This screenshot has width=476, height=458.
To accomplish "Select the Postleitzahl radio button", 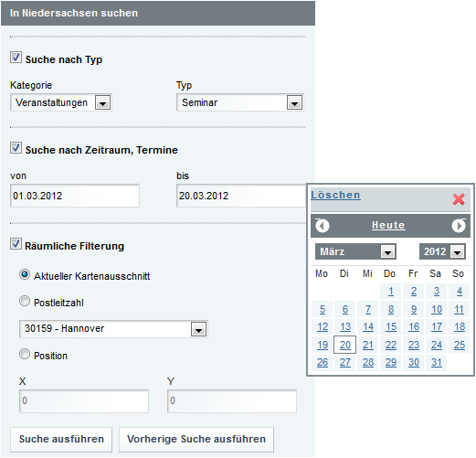I will pos(25,301).
